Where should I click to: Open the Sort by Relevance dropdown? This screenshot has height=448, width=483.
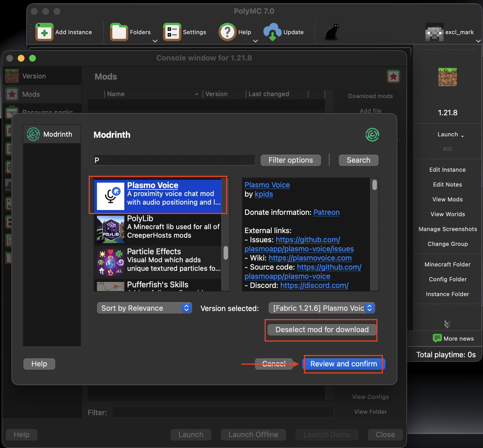(x=144, y=308)
